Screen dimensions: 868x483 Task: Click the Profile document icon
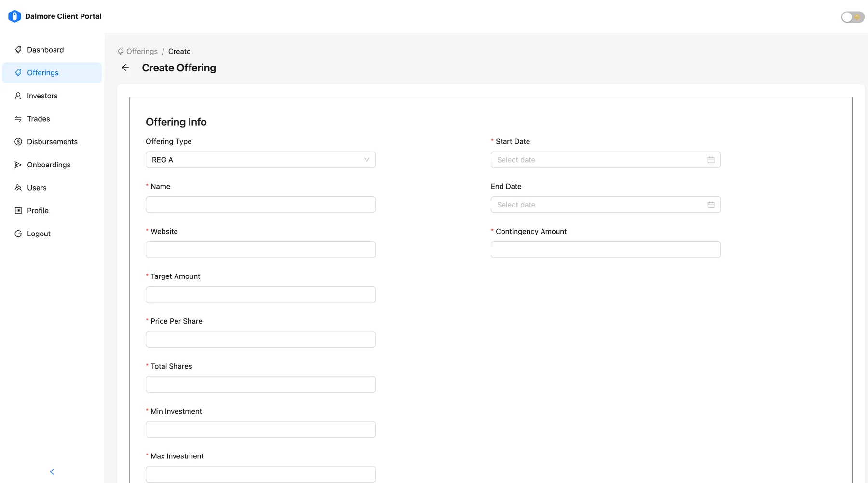click(x=18, y=211)
